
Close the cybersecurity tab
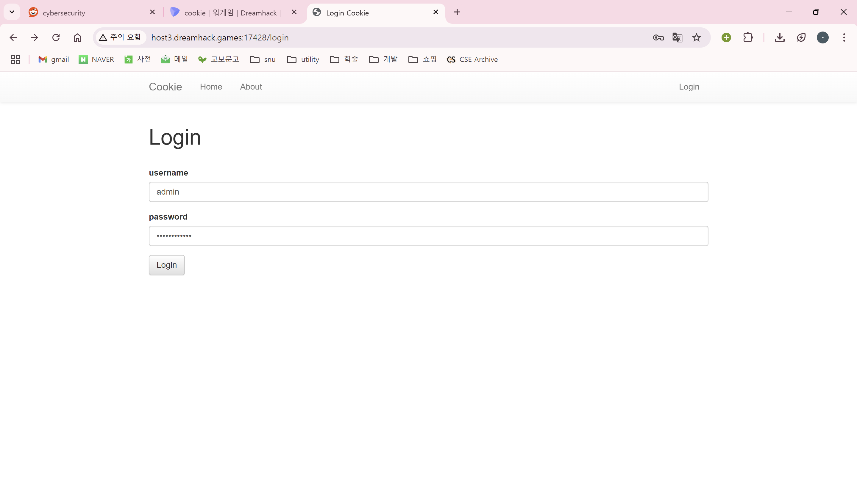(152, 12)
